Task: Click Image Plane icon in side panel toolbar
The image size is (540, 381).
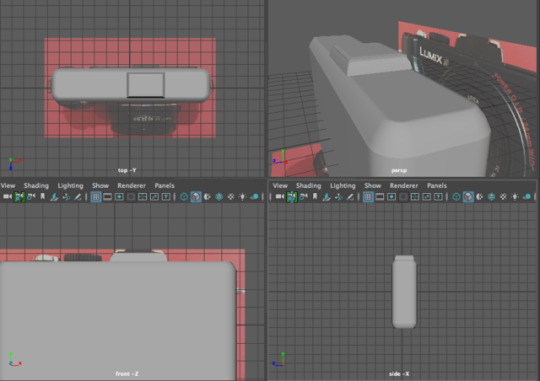Action: 326,197
